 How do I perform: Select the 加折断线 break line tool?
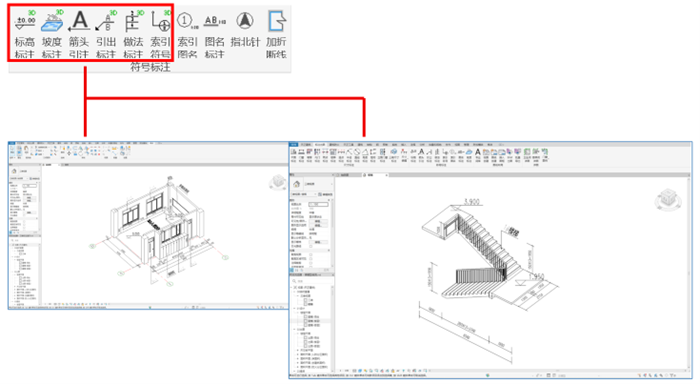coord(276,35)
